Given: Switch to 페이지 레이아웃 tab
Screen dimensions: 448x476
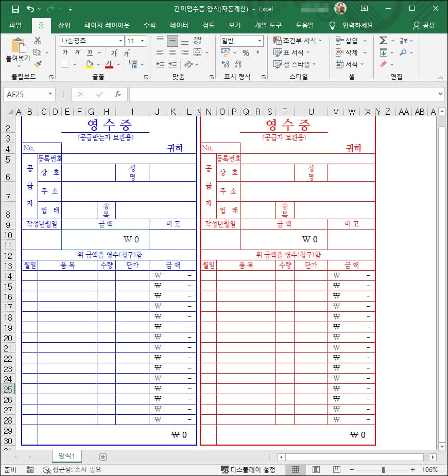Looking at the screenshot, I should [x=107, y=25].
